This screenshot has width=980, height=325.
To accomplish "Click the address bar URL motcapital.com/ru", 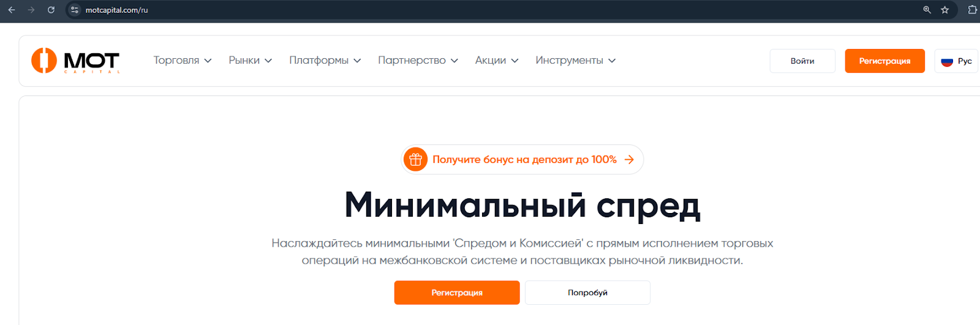I will click(x=116, y=10).
